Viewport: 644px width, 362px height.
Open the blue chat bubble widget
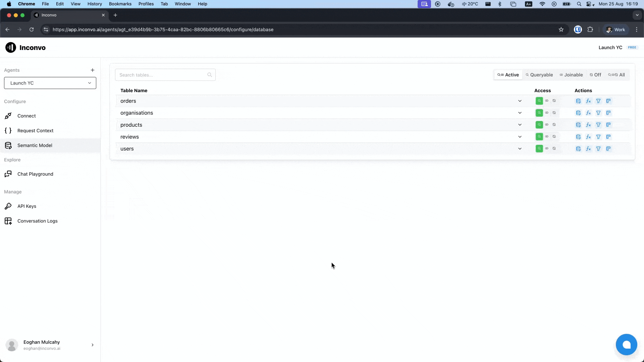[626, 345]
